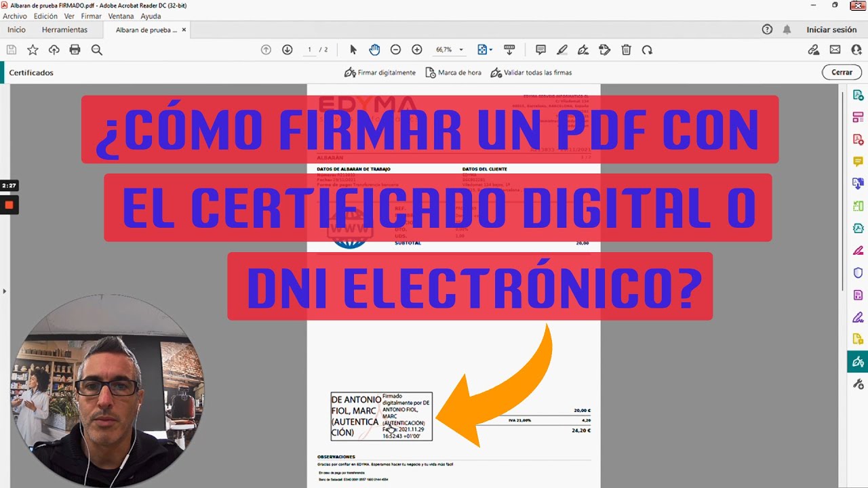Image resolution: width=868 pixels, height=488 pixels.
Task: Open the Ayuda menu
Action: [x=151, y=16]
